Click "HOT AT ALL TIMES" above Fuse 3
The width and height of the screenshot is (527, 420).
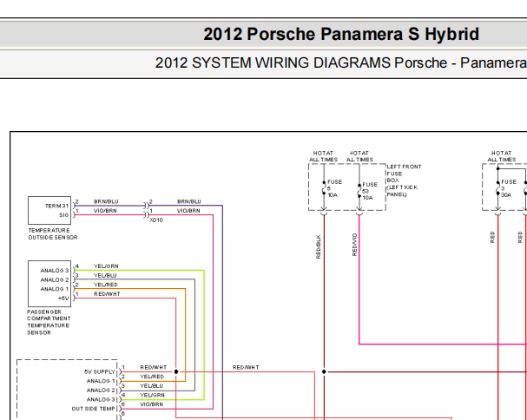pyautogui.click(x=502, y=156)
